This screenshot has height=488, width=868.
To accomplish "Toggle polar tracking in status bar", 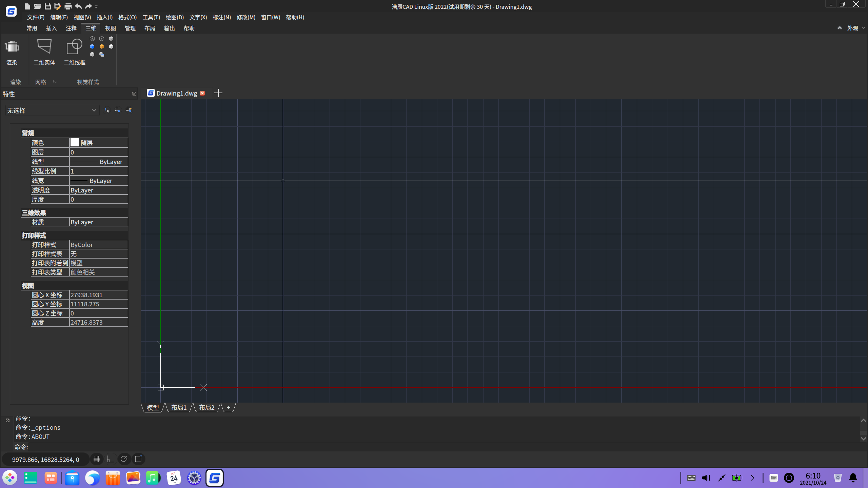I will click(124, 459).
